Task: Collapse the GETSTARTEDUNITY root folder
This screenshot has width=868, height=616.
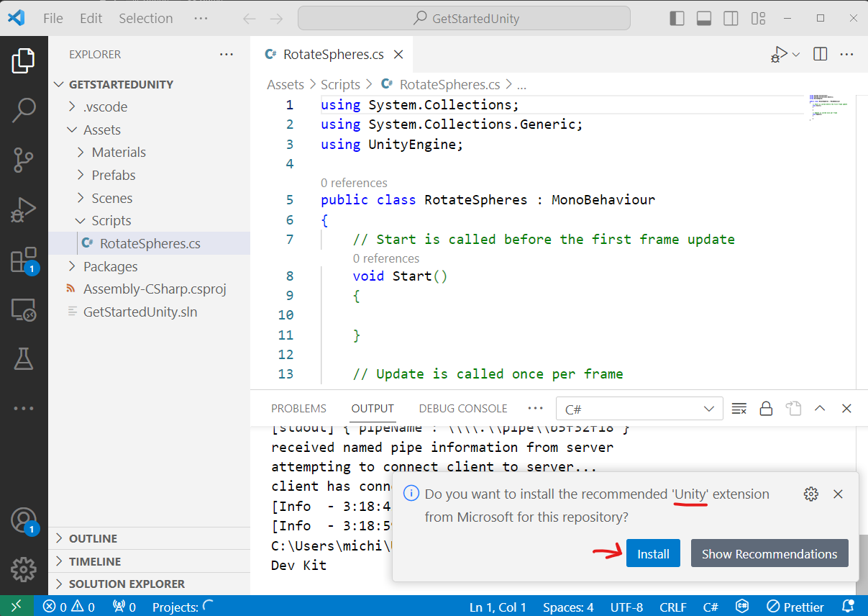Action: point(150,84)
